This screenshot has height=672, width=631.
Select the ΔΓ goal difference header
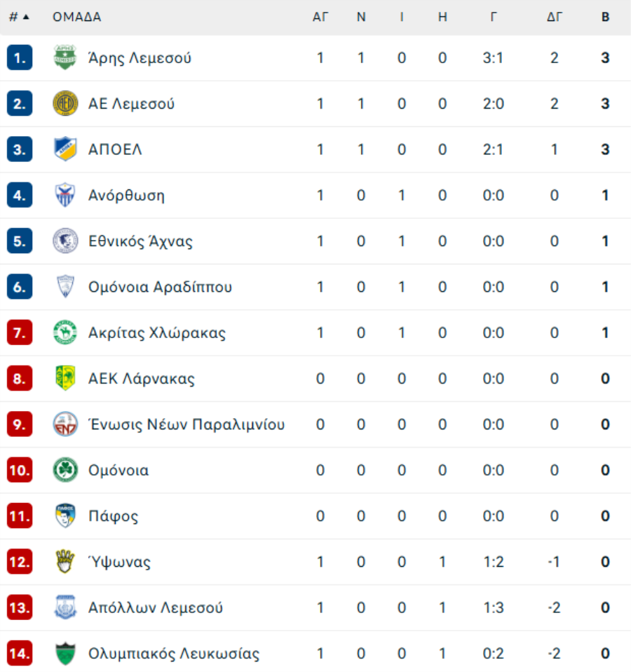click(x=555, y=17)
